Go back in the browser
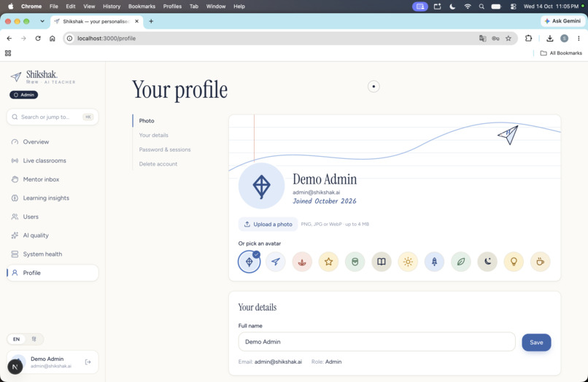The height and width of the screenshot is (382, 588). (x=9, y=38)
